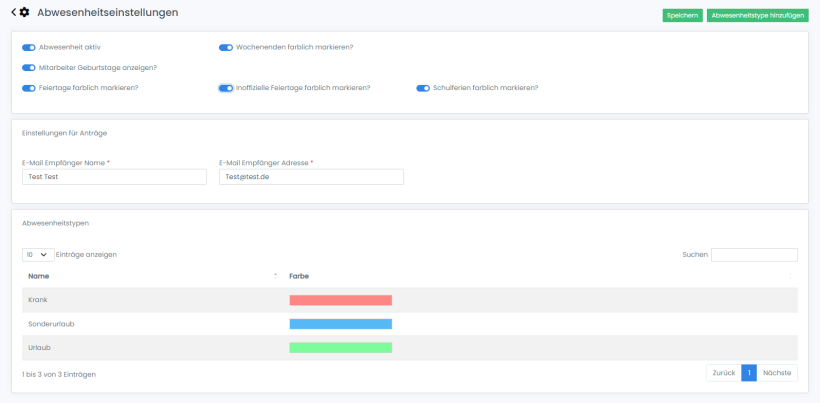Toggle Mitarbeiter Geburtstage anzeigen switch

pyautogui.click(x=29, y=68)
